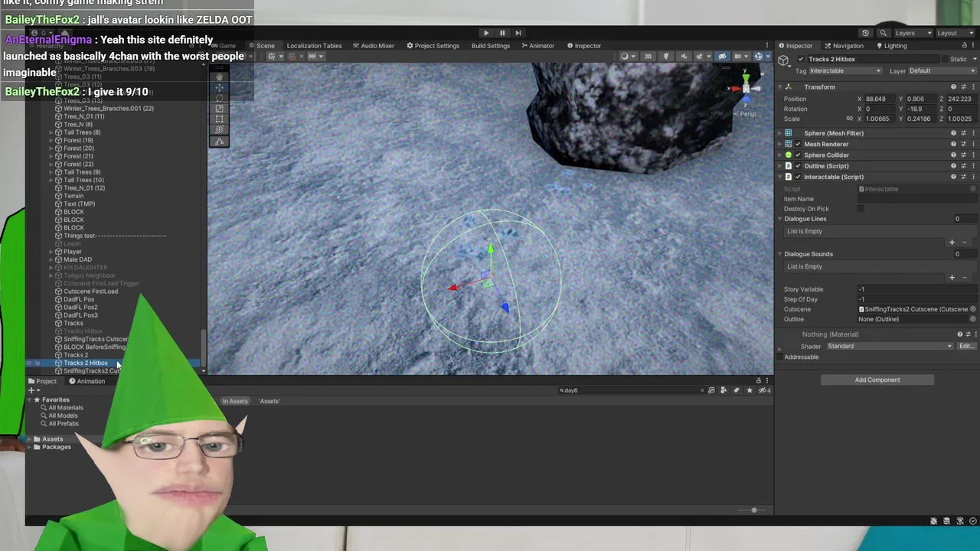
Task: Expand the Sphere (Mesh Filter) component
Action: click(780, 133)
